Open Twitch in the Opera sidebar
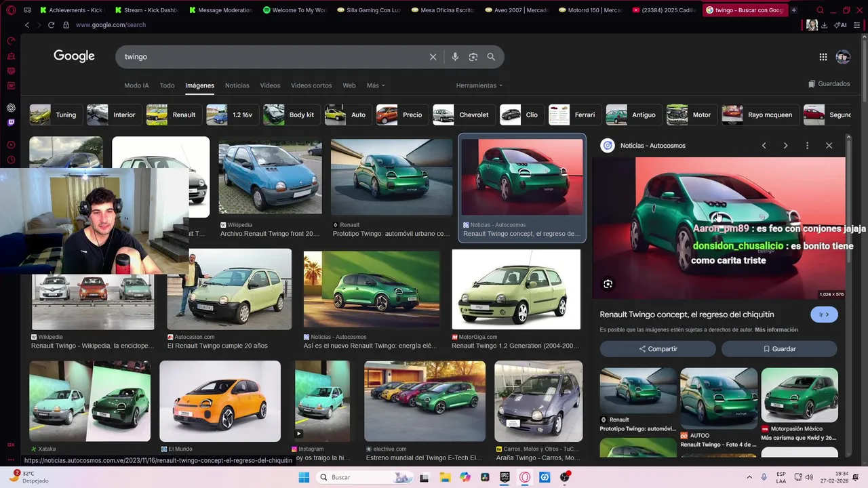868x488 pixels. [x=11, y=123]
